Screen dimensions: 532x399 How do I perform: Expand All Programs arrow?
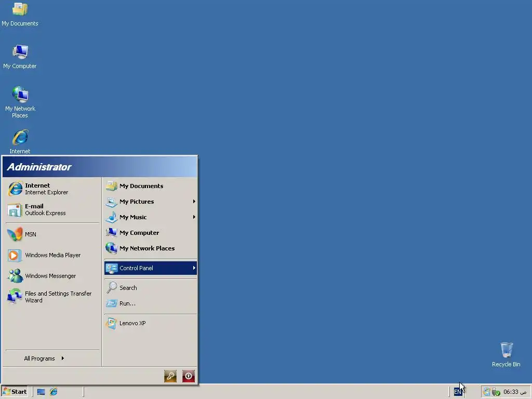coord(63,358)
